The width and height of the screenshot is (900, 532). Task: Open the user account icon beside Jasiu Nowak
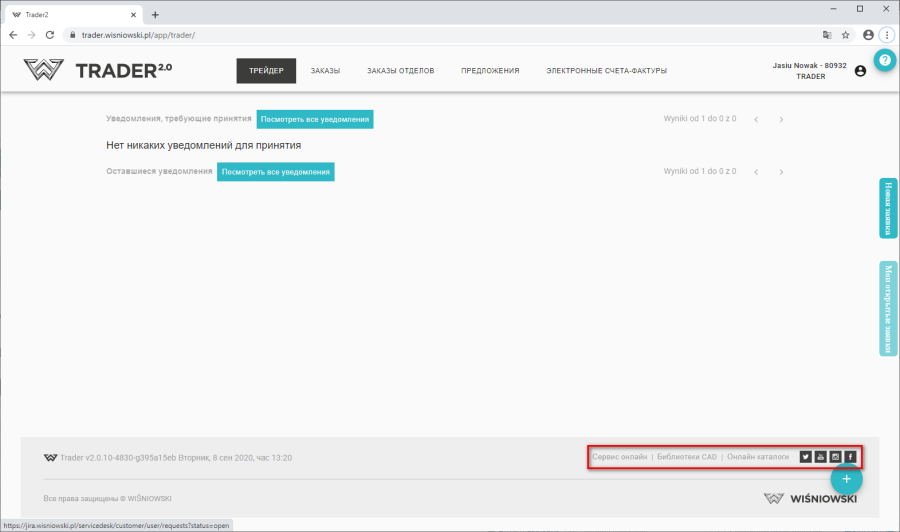[x=860, y=71]
